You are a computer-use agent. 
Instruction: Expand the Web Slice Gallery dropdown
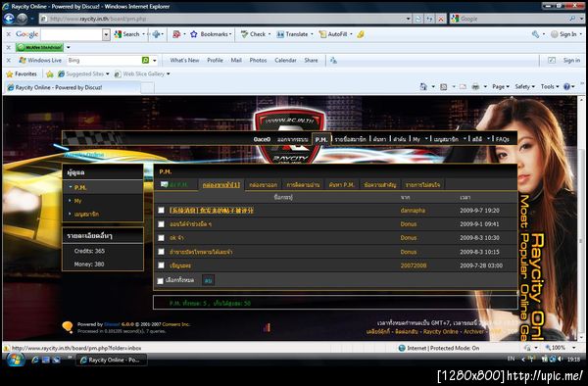(x=168, y=73)
